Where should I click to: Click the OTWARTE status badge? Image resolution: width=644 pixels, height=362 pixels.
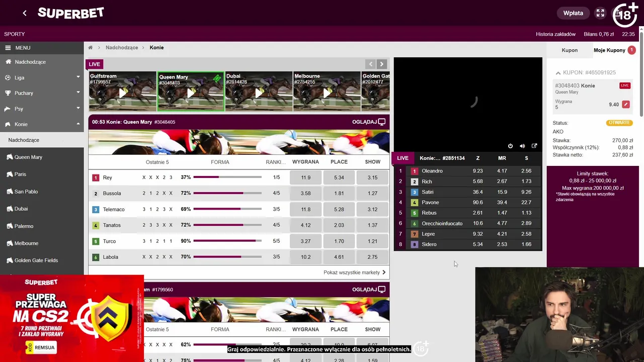[x=619, y=123]
